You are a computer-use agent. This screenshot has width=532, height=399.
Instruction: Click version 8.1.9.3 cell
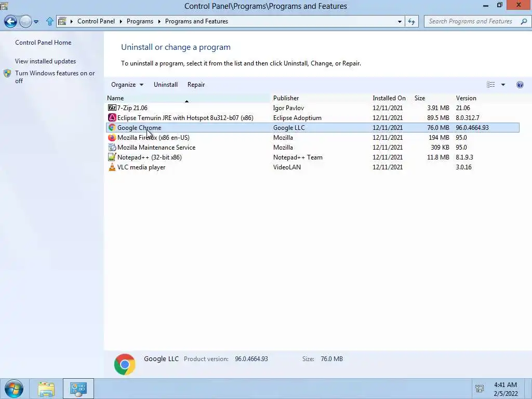coord(464,157)
